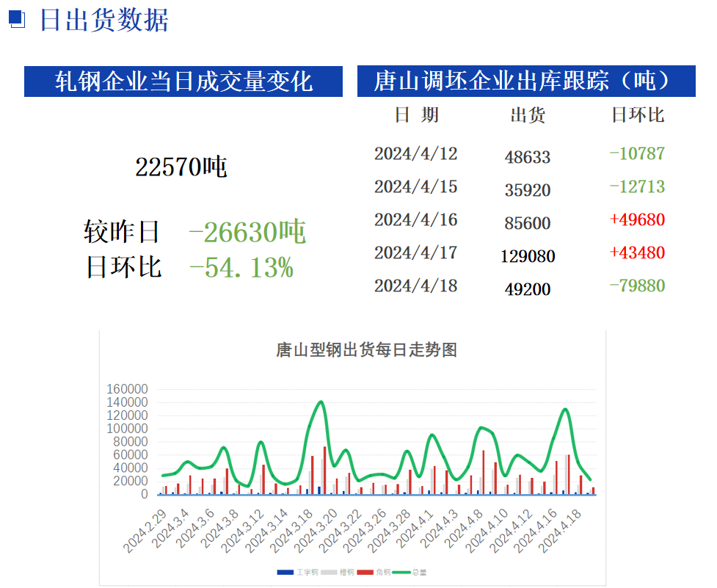Click the 出货 column header

[x=528, y=115]
